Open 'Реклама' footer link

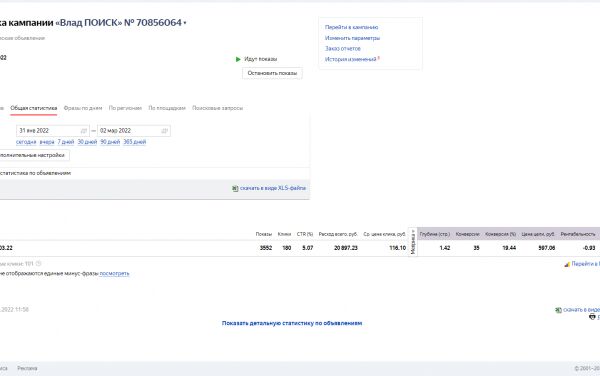click(x=27, y=368)
